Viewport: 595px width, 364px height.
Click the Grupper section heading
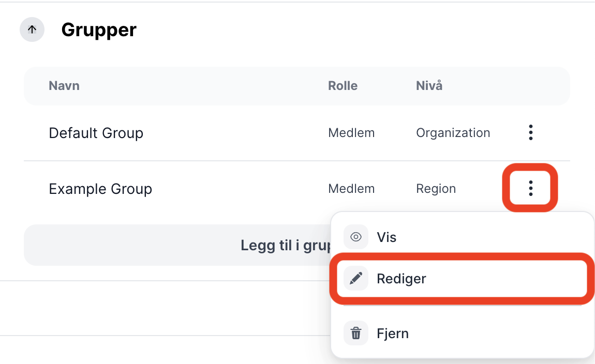[99, 29]
